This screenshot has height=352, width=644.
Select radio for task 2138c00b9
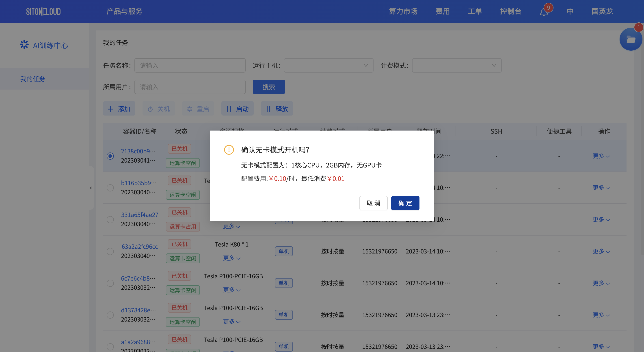[110, 156]
